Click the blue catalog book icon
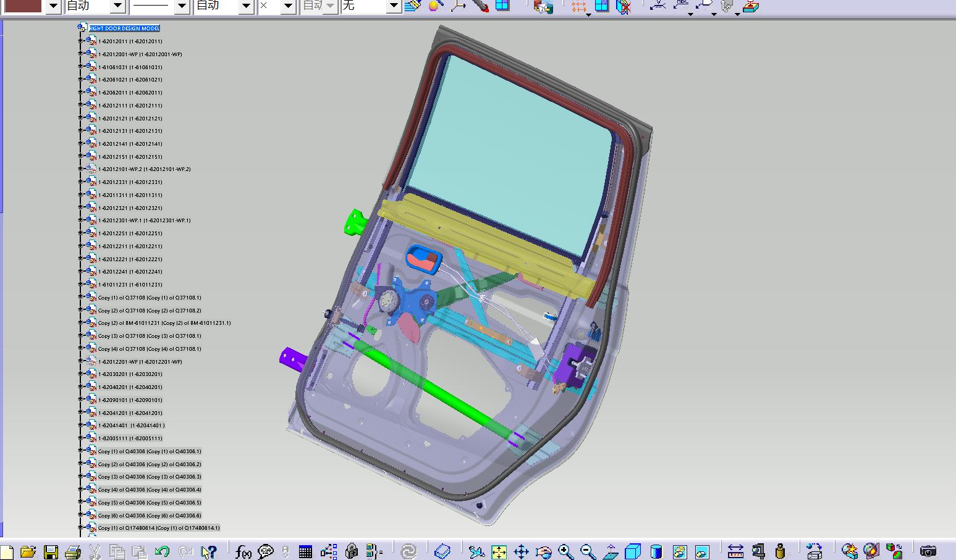 (x=442, y=551)
